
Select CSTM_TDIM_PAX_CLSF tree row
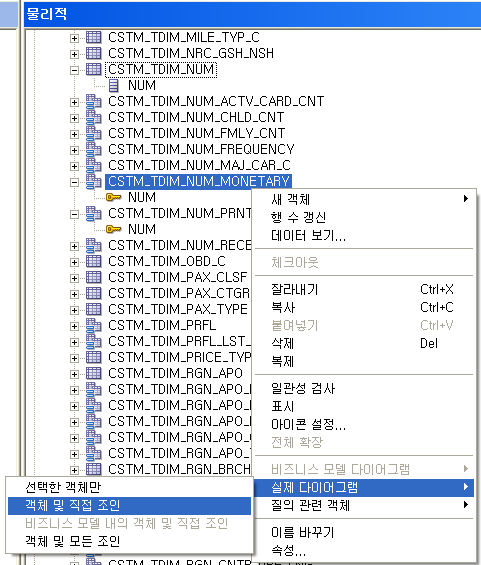(x=178, y=277)
